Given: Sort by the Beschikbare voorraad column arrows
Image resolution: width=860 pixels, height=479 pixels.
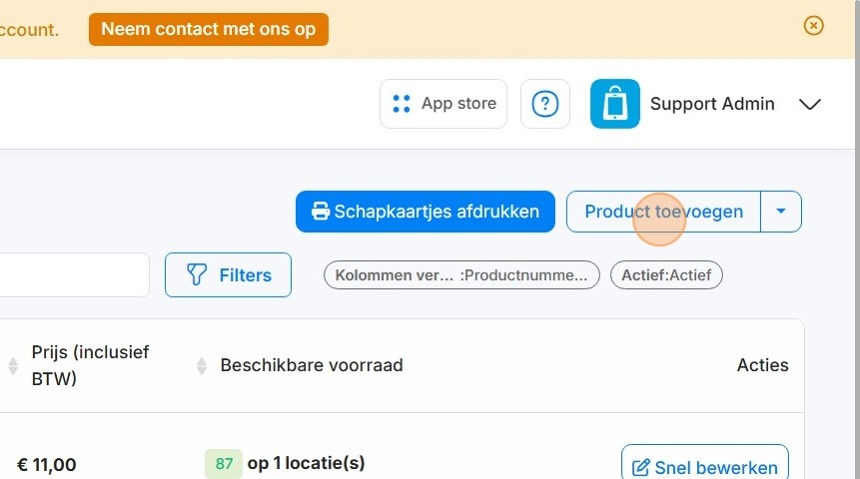Looking at the screenshot, I should (x=202, y=365).
